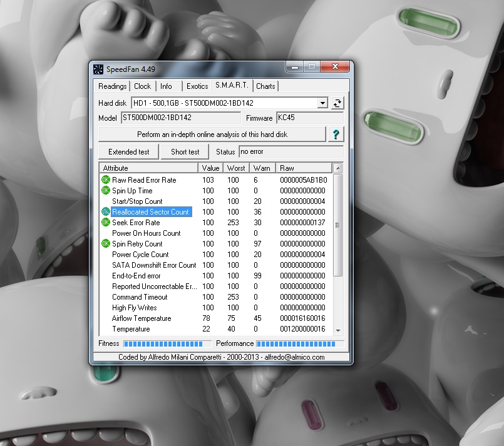Click the blue question mark help icon

[336, 134]
